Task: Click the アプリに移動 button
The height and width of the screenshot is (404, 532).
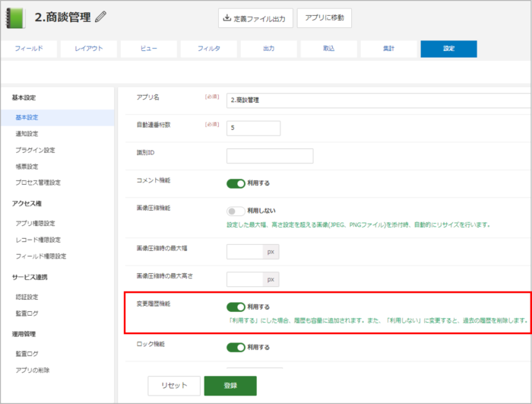Action: click(325, 18)
